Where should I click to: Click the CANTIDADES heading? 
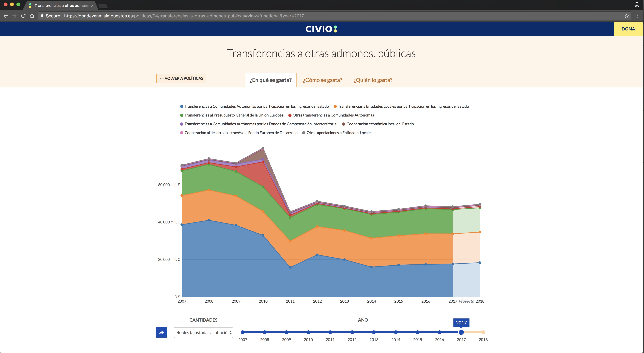click(x=203, y=320)
